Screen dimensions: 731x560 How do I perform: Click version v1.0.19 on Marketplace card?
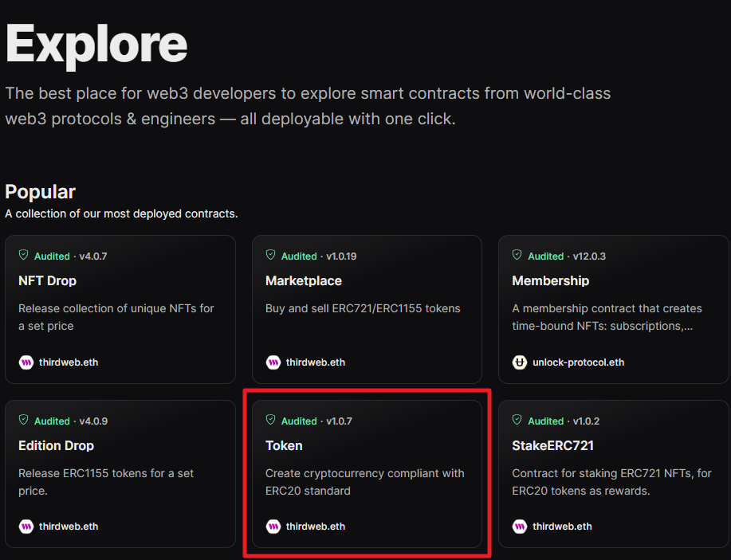click(x=342, y=257)
